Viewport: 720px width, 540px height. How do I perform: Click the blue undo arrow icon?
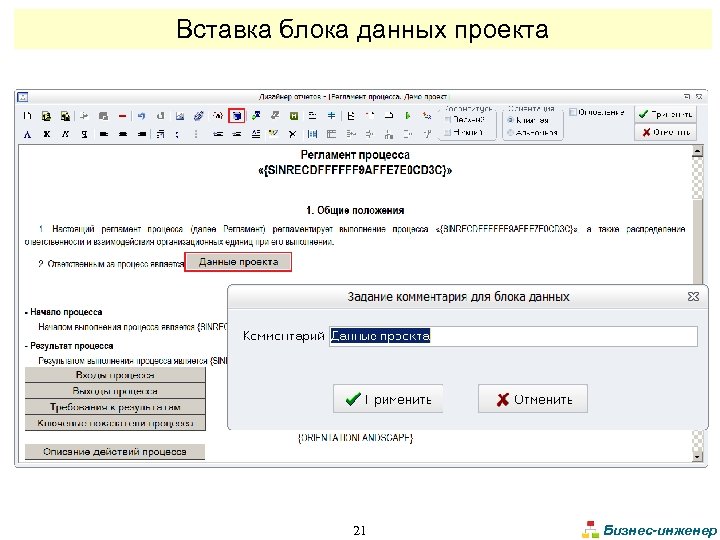[x=141, y=116]
